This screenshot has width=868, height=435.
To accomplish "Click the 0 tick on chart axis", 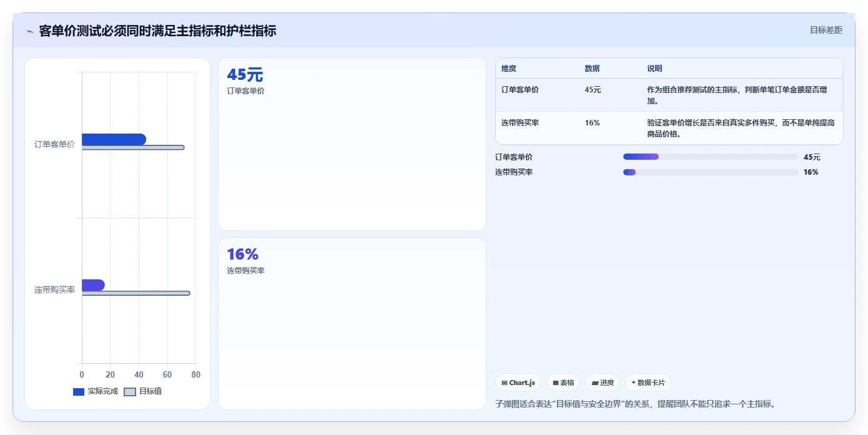I will (82, 374).
